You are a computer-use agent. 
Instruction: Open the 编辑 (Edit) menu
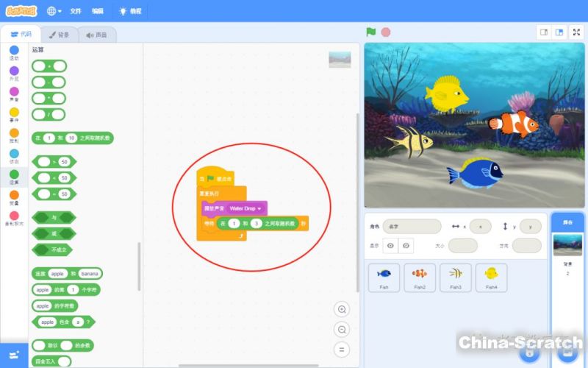pos(98,11)
